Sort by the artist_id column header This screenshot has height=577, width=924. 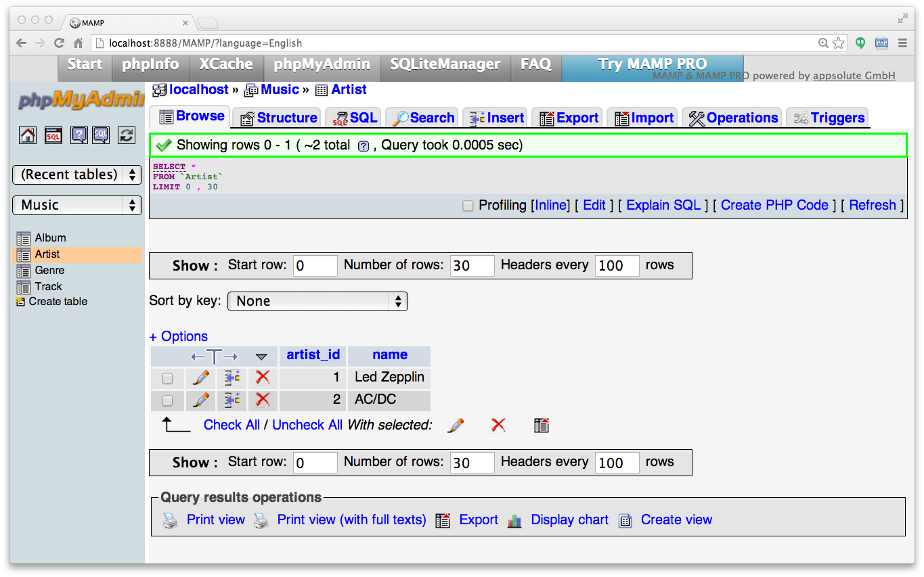(x=313, y=355)
